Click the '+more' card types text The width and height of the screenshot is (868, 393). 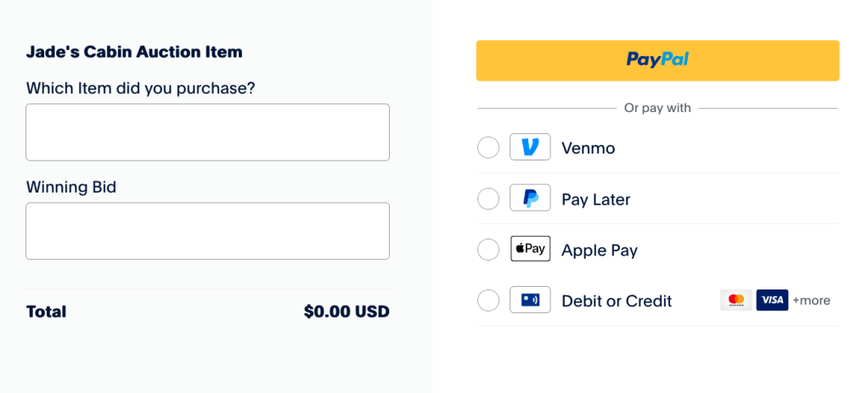811,300
